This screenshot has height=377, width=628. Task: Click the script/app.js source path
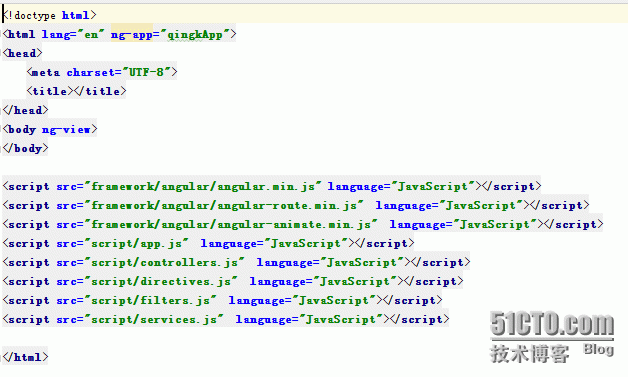[x=137, y=244]
